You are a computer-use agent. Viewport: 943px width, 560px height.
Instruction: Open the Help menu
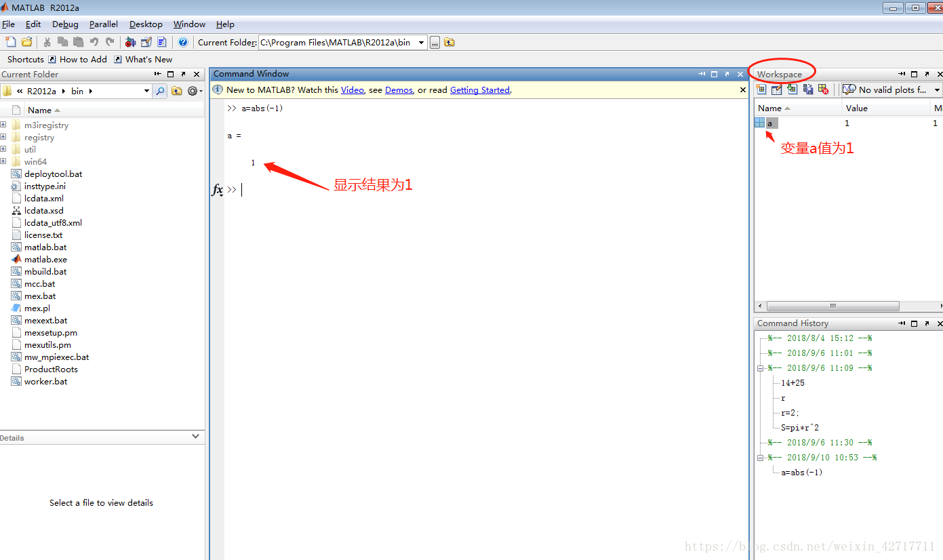[x=225, y=24]
